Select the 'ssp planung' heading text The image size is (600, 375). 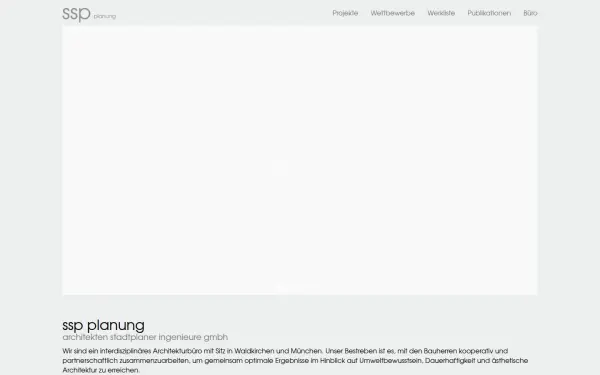[x=103, y=325]
